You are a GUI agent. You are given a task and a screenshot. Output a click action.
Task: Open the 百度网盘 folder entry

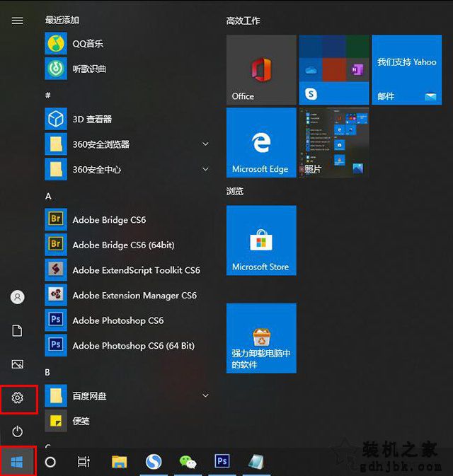click(127, 396)
